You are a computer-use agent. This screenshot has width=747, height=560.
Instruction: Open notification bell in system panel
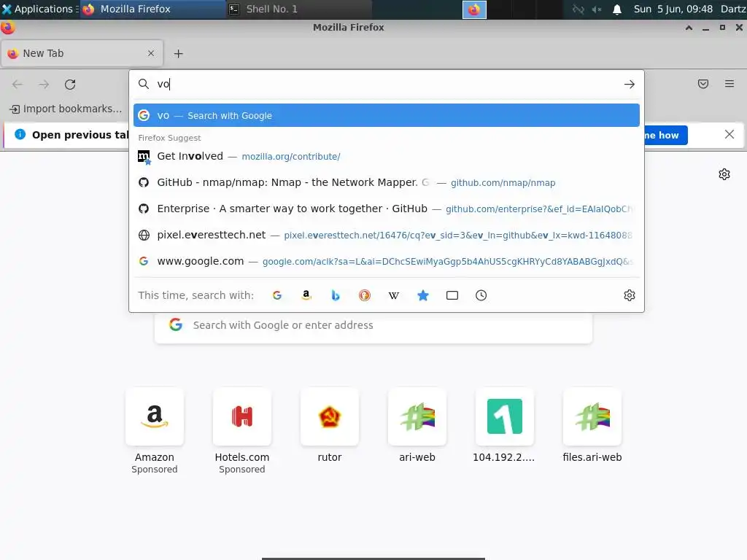[x=617, y=9]
